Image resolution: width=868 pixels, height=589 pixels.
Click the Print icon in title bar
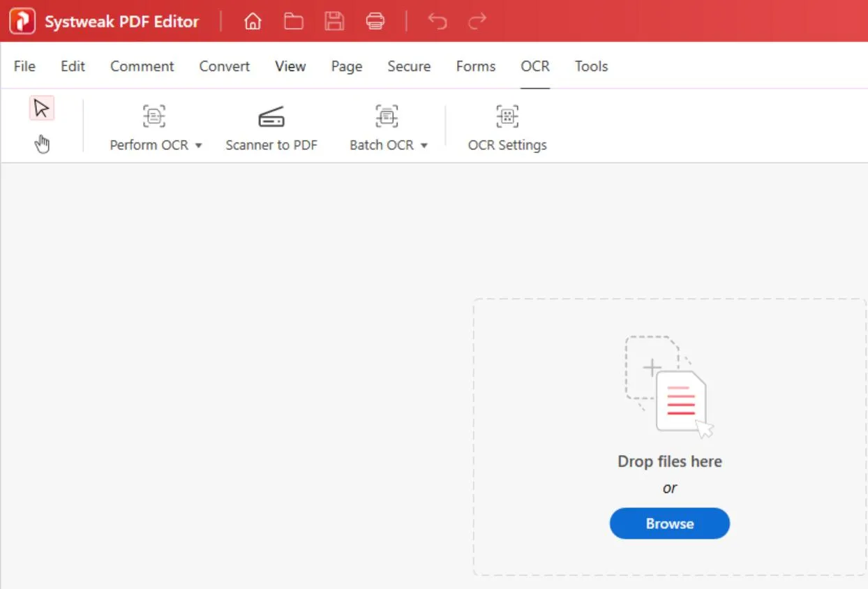tap(375, 22)
